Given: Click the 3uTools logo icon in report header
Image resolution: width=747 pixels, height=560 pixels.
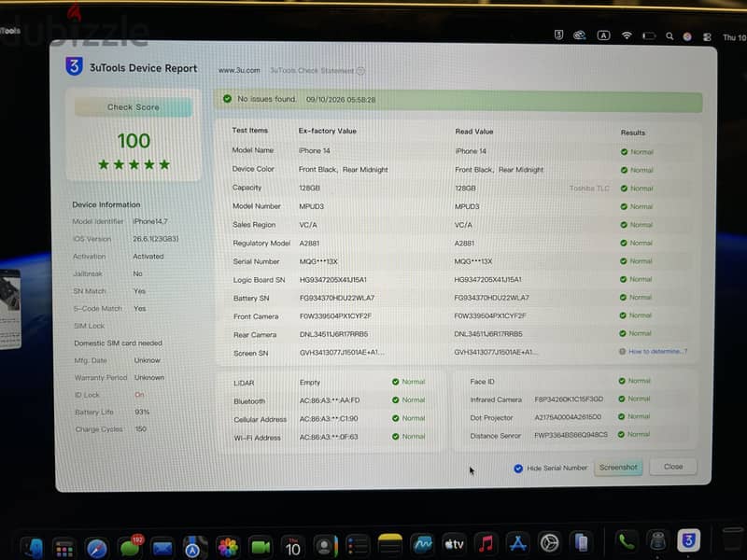Looking at the screenshot, I should click(74, 66).
